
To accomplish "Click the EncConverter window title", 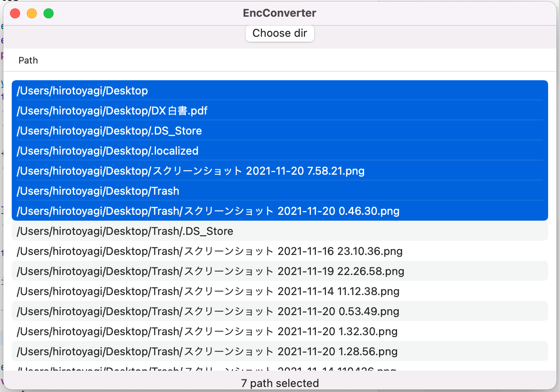I will tap(279, 13).
